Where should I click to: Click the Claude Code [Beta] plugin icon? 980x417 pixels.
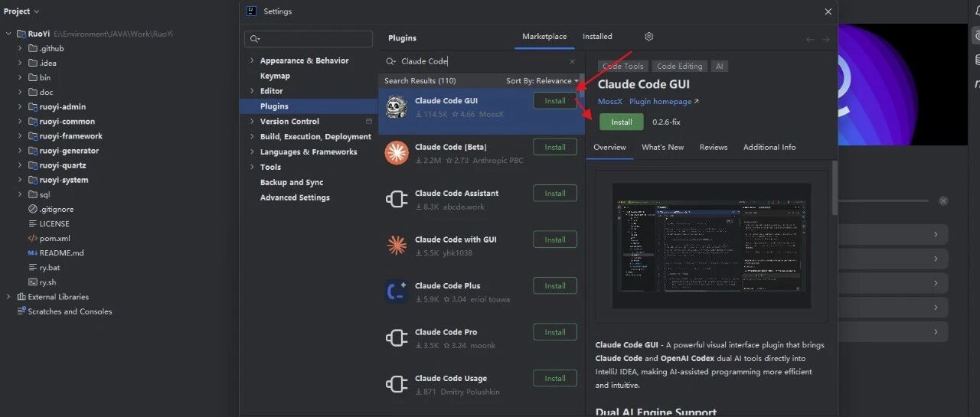point(397,153)
